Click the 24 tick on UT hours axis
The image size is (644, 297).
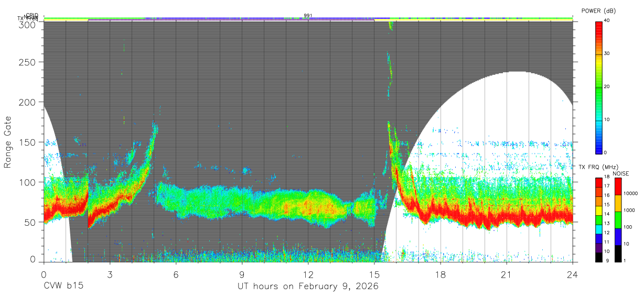coord(573,274)
